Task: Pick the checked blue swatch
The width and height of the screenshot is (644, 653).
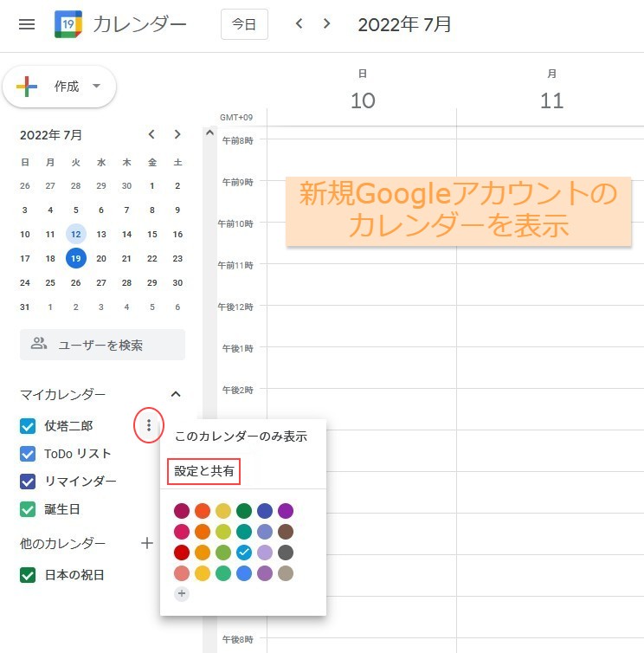Action: pyautogui.click(x=244, y=553)
